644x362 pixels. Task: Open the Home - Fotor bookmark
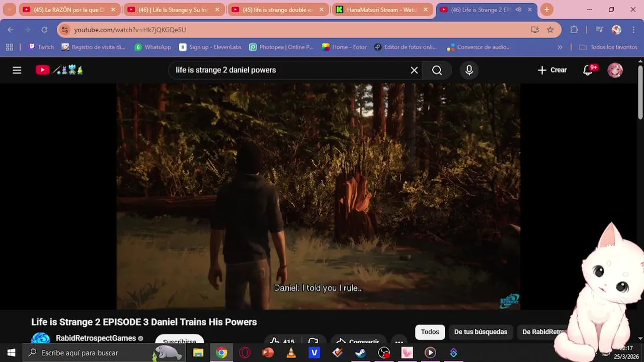coord(345,47)
